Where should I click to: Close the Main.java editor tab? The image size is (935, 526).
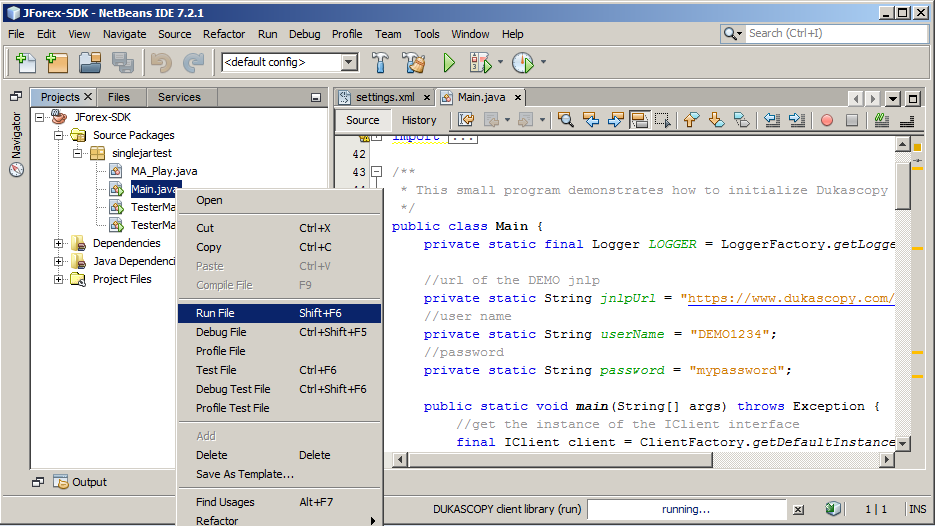(518, 97)
